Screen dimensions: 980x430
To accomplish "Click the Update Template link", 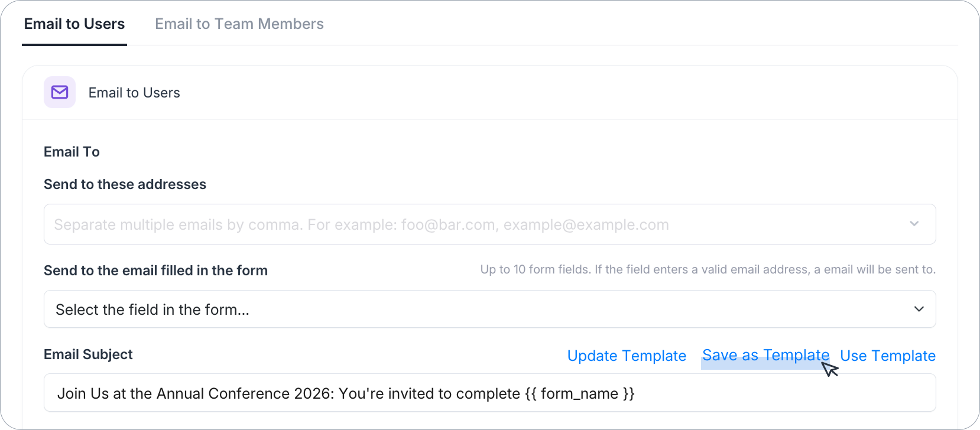I will [627, 356].
